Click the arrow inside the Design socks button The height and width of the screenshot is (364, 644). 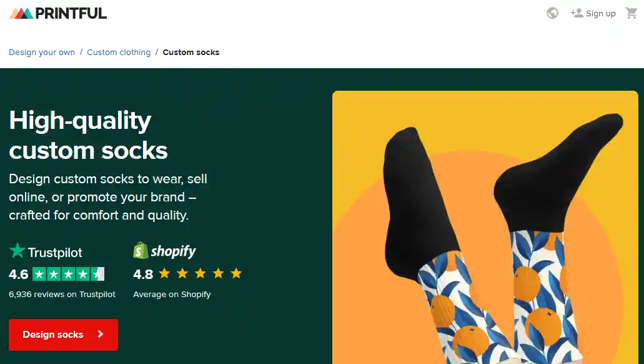point(99,335)
